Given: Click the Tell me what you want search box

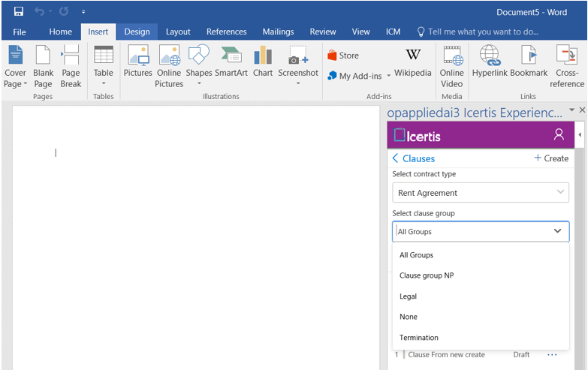Looking at the screenshot, I should pos(482,32).
